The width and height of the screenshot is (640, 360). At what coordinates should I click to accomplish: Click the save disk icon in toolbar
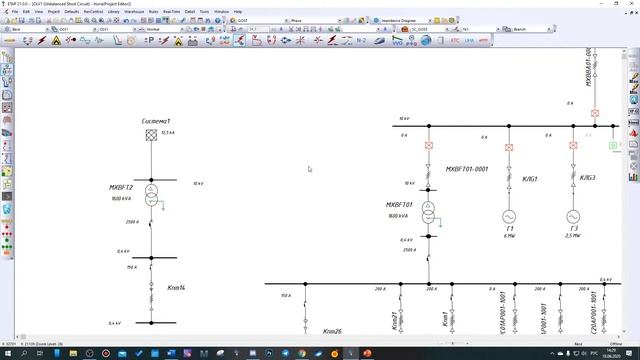(22, 20)
